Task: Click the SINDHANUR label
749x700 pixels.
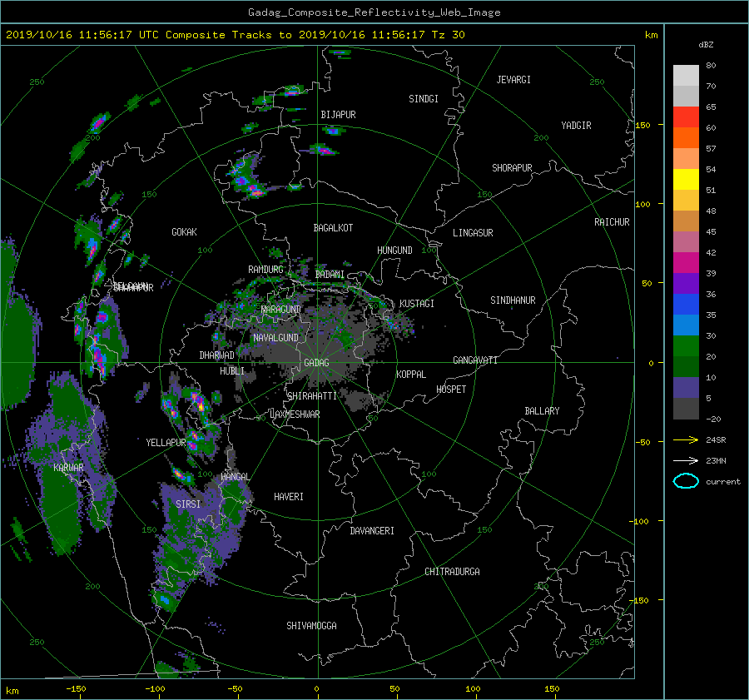Action: [x=513, y=300]
